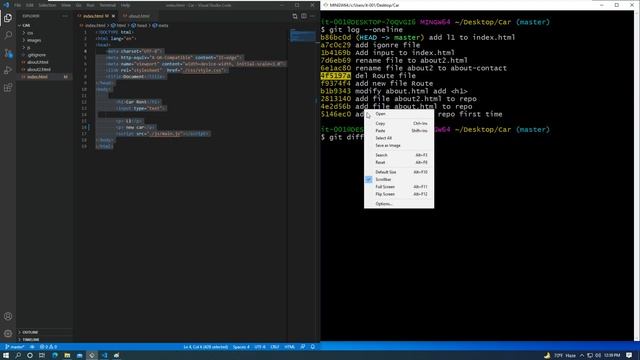This screenshot has height=360, width=640.
Task: Expand the images folder in Explorer
Action: pos(33,40)
